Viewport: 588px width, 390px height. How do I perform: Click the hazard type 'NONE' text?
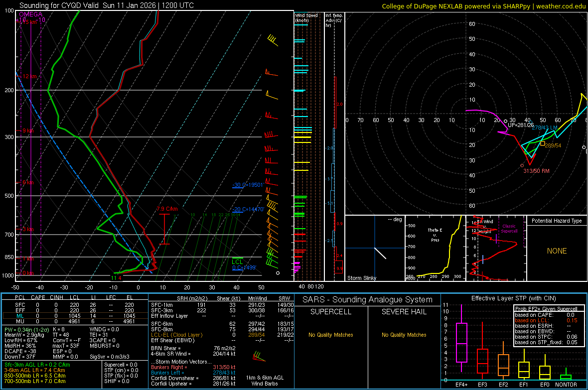click(x=557, y=251)
